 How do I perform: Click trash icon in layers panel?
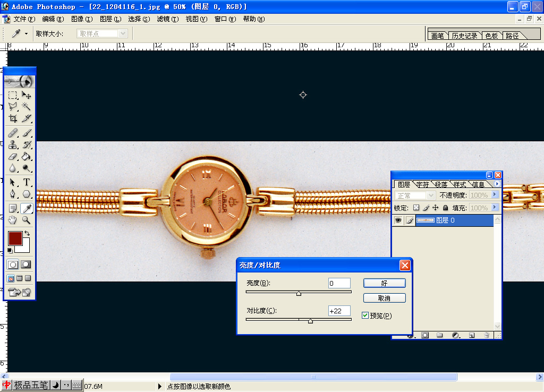487,335
